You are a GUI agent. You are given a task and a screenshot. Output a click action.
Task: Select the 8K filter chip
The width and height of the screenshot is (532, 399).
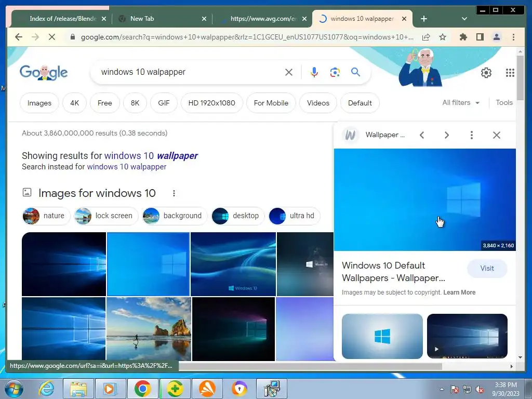tap(135, 103)
